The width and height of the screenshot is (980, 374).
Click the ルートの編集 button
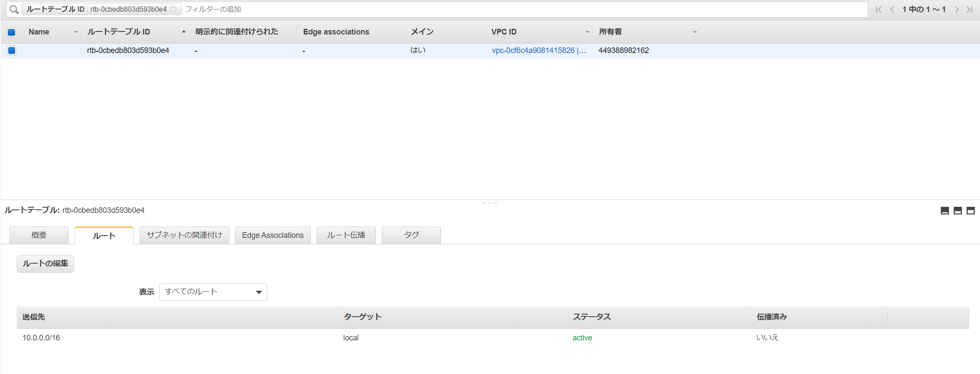click(x=45, y=264)
